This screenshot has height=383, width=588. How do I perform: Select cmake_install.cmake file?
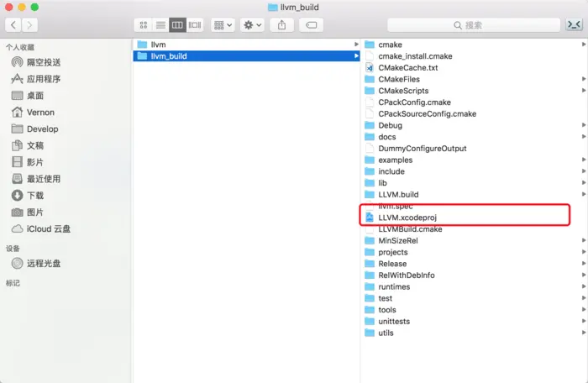[475, 56]
